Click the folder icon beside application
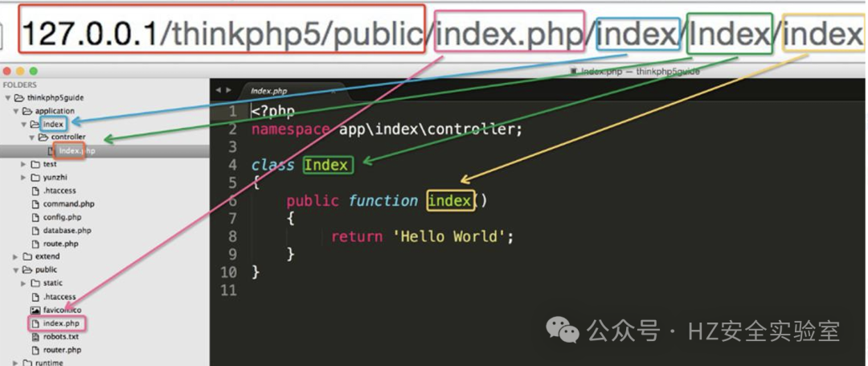The height and width of the screenshot is (366, 868). (x=27, y=111)
